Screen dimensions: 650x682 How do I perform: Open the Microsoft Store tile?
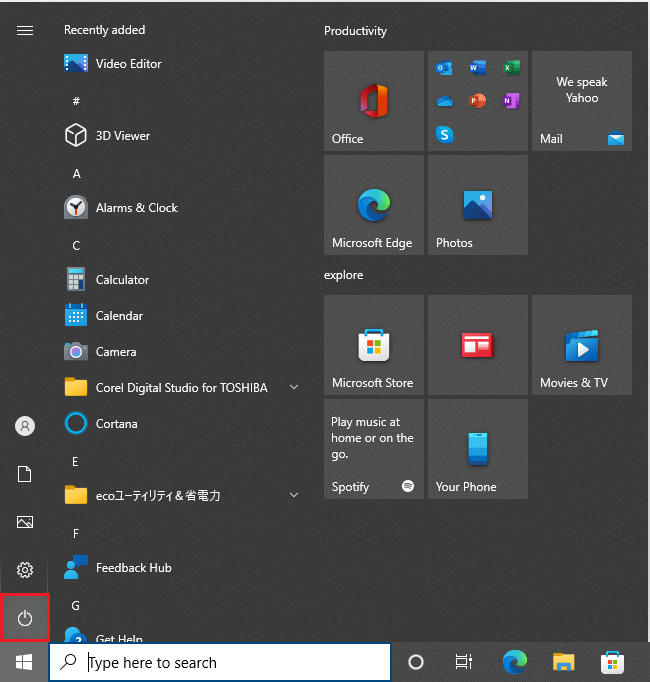374,345
